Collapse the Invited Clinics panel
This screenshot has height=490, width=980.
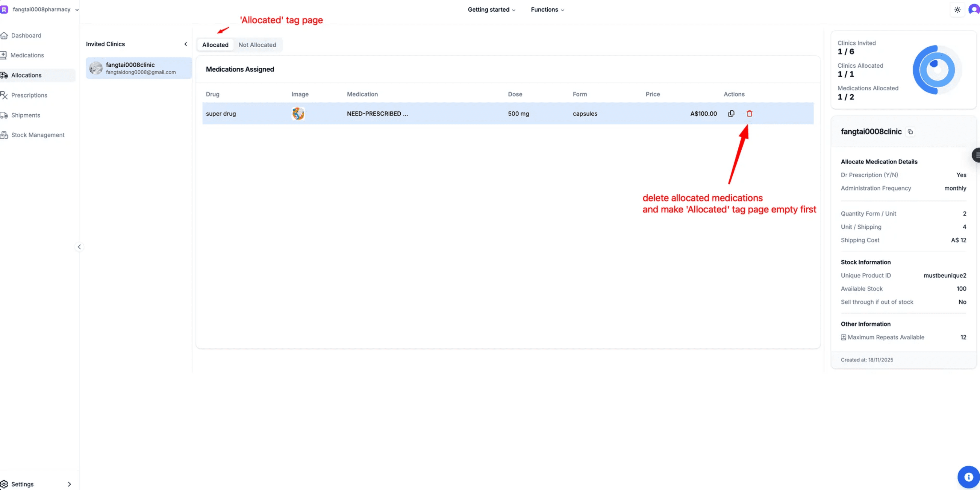(186, 44)
